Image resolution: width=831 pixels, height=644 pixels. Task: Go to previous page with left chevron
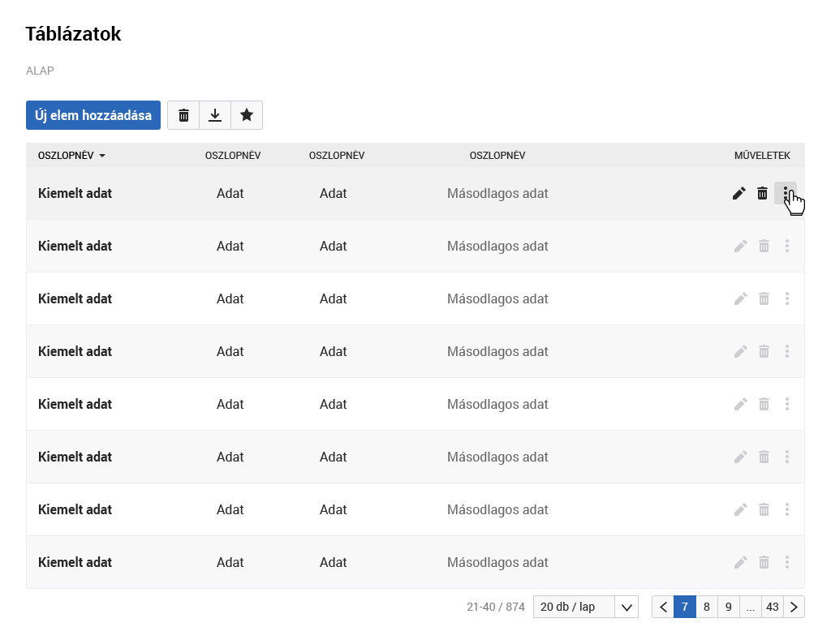tap(663, 607)
